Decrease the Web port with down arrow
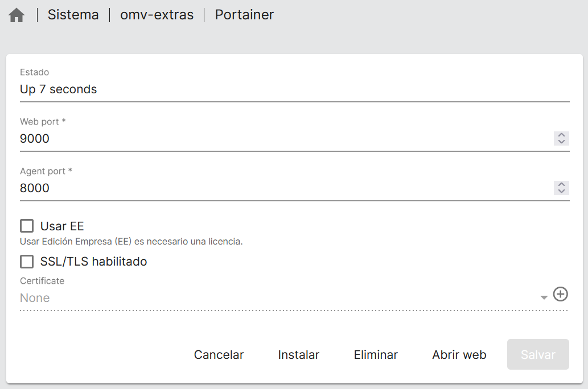The image size is (588, 389). 561,142
